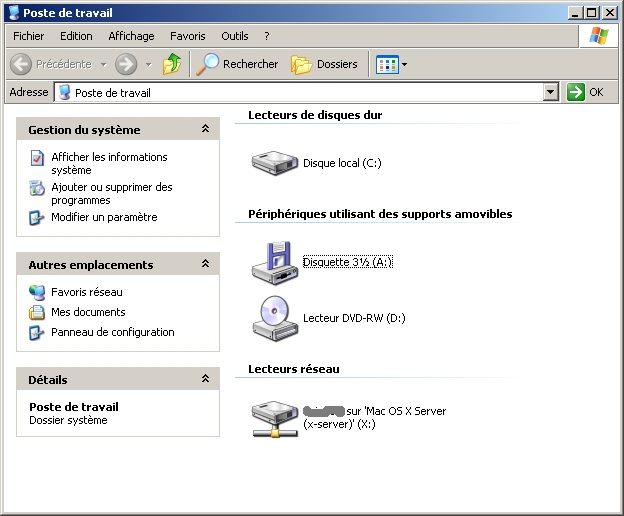Toggle the Dossiers folder pane button
This screenshot has width=624, height=516.
[x=324, y=64]
